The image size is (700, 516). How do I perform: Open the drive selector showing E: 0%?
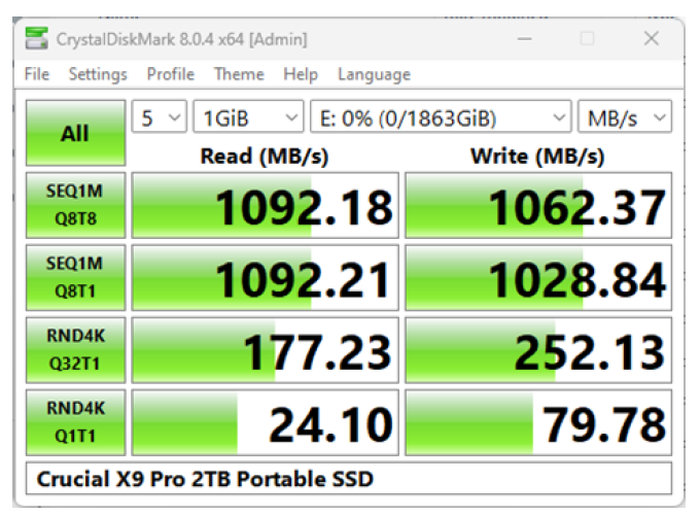click(440, 118)
